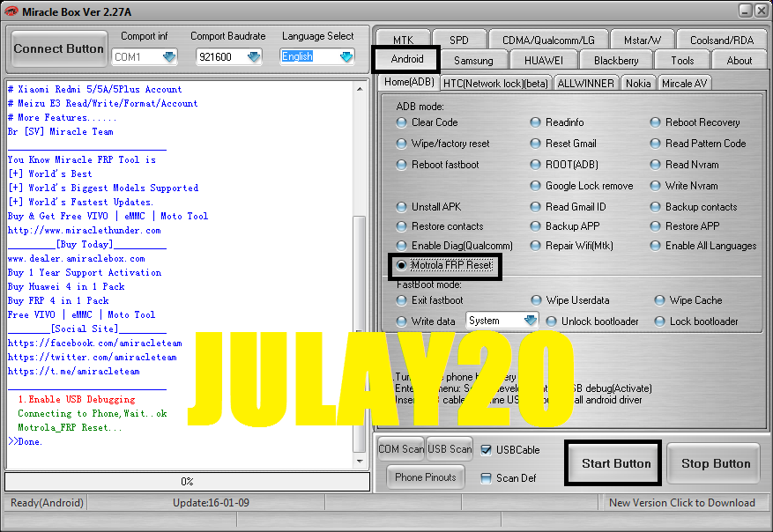Choose Repair Wifi(Mtk) radio button

coord(535,246)
